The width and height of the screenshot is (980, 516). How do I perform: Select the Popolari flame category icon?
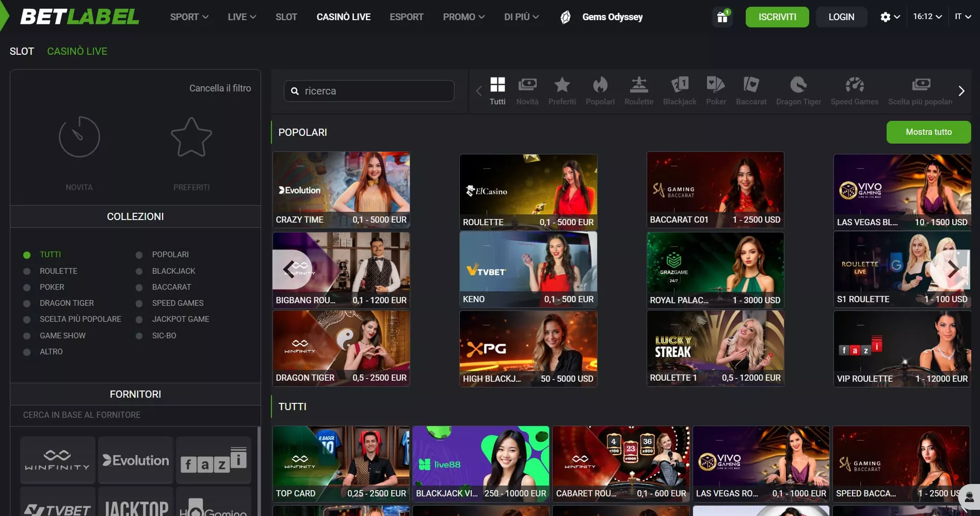(600, 85)
